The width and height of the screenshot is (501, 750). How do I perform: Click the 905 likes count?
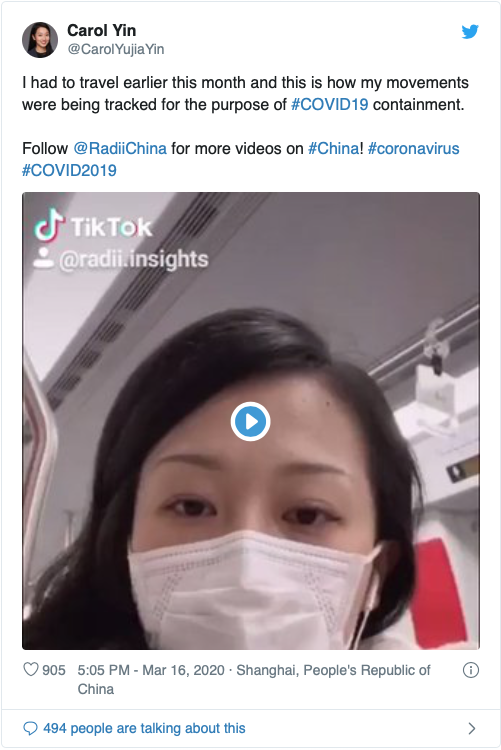(x=54, y=670)
